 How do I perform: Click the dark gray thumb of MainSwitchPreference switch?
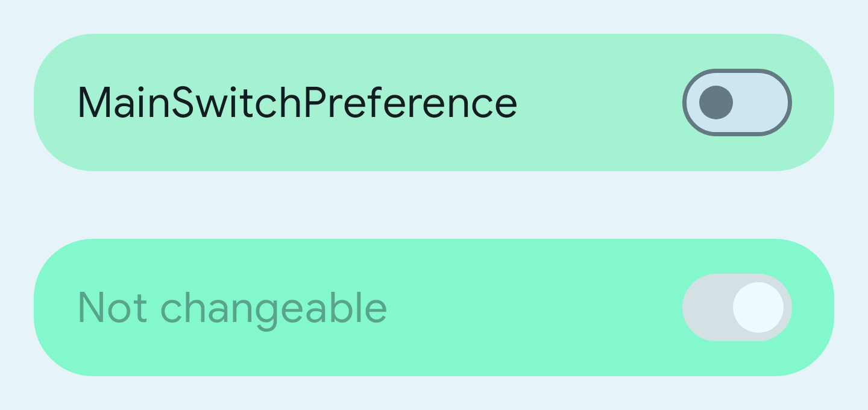[716, 102]
